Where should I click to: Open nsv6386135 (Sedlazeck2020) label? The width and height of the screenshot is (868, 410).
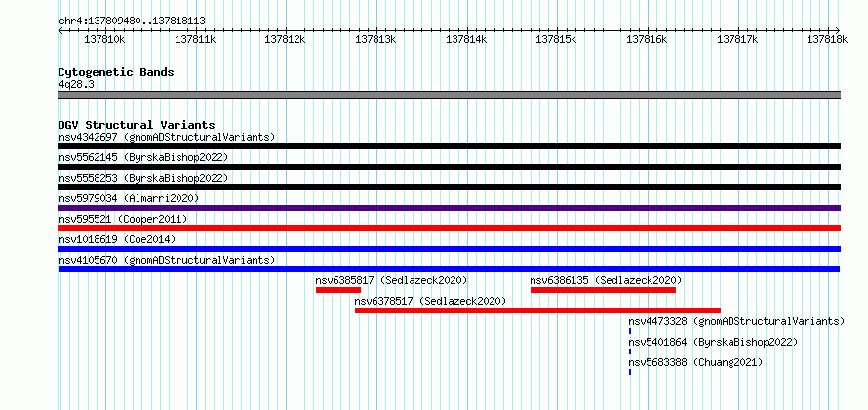(x=607, y=280)
